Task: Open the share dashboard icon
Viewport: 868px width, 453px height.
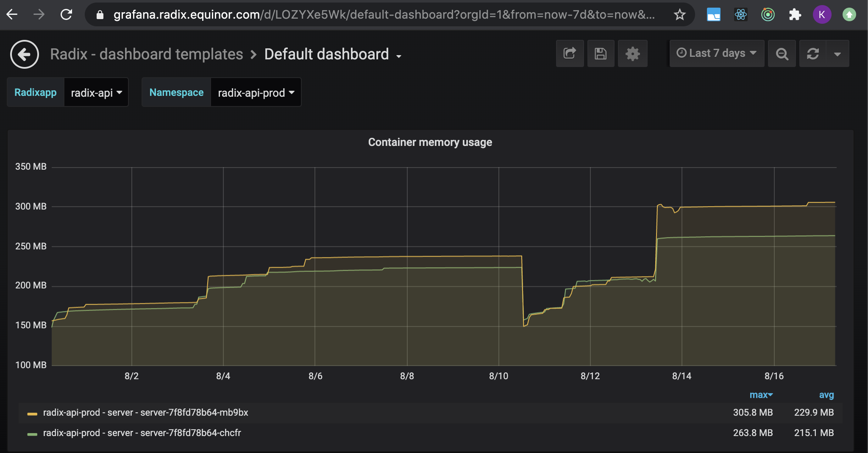Action: 570,53
